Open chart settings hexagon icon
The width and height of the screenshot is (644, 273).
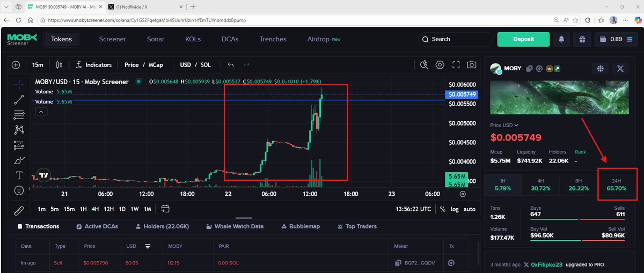[440, 65]
